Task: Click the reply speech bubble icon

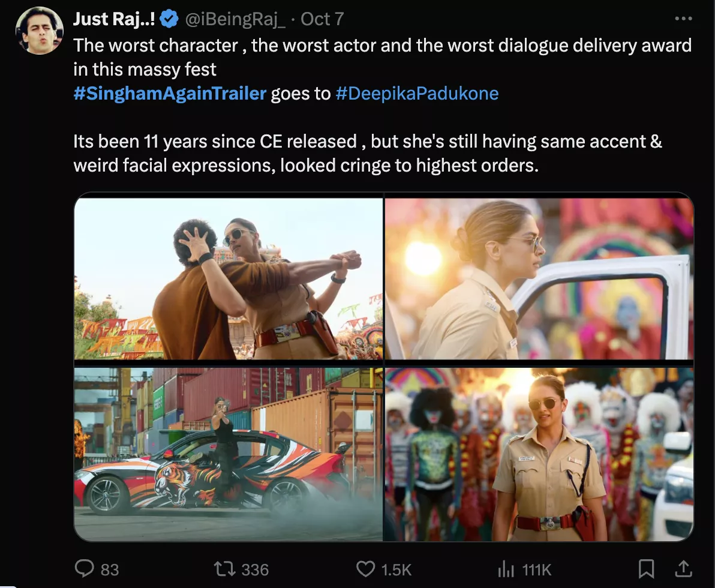Action: point(83,569)
